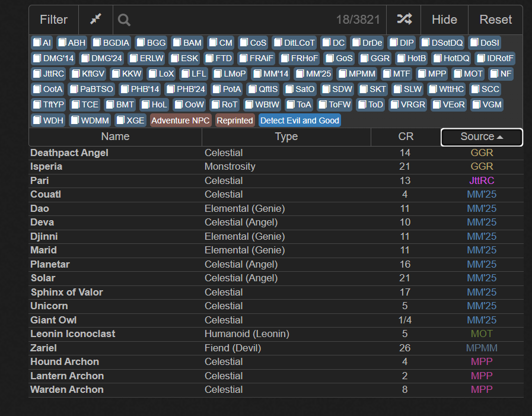Click the shuffle random creature icon
The width and height of the screenshot is (532, 416).
click(404, 19)
